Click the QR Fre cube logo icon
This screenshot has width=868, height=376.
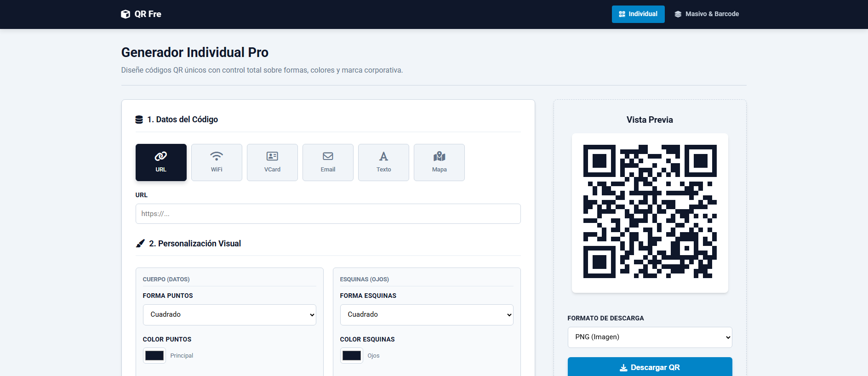coord(126,14)
